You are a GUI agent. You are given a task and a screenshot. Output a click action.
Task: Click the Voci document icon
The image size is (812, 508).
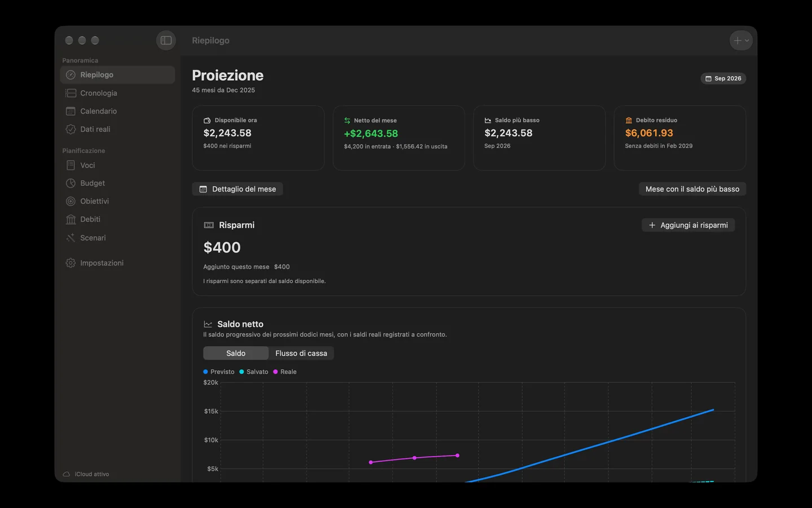coord(70,165)
